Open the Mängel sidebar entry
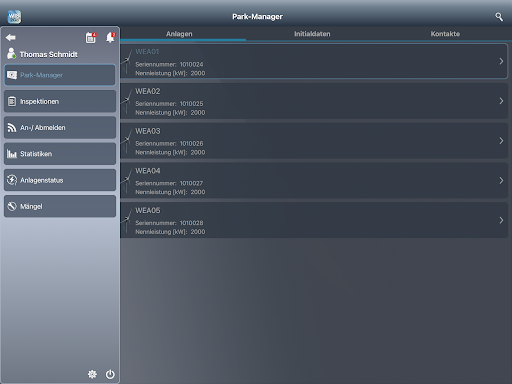This screenshot has height=384, width=512. [60, 206]
